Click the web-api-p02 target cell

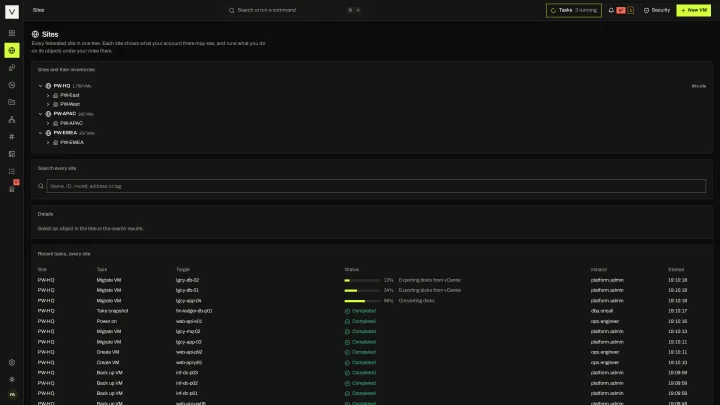(189, 352)
